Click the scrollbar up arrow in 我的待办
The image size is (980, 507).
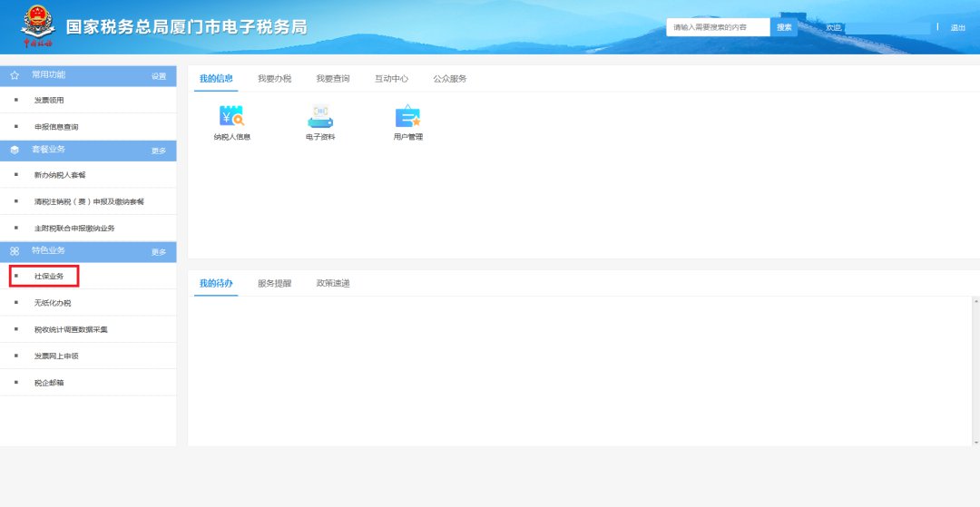(x=975, y=301)
